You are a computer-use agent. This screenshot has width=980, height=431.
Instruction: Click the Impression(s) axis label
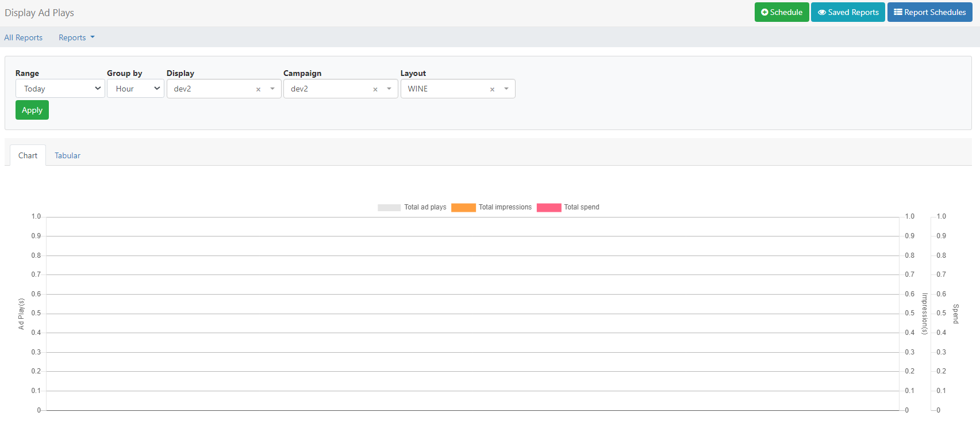(925, 314)
